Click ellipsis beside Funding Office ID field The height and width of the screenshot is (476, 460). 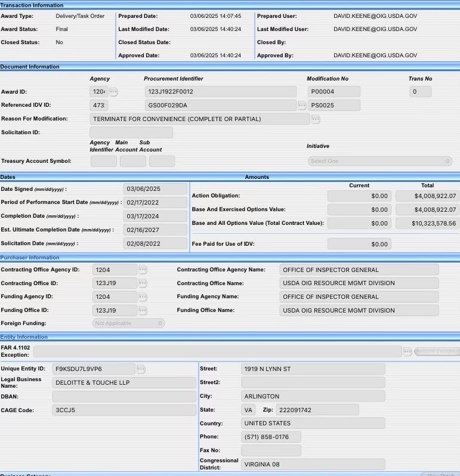(x=143, y=311)
